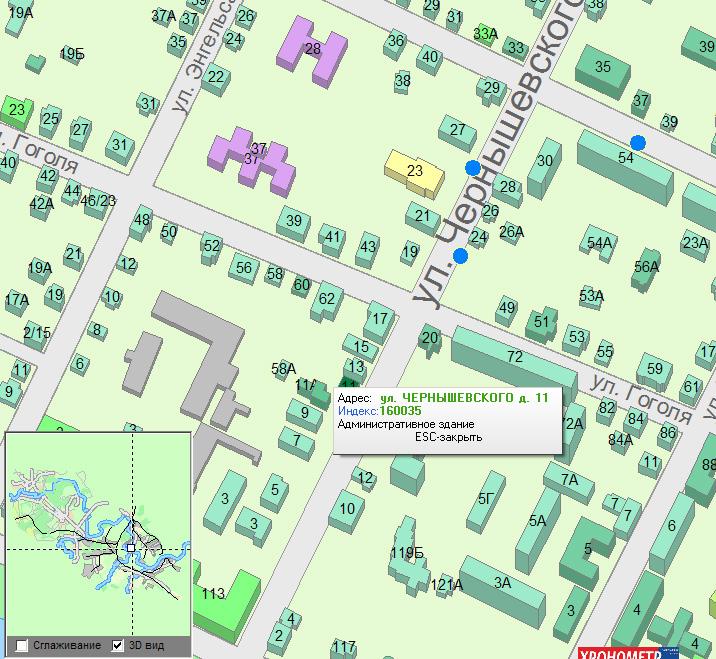Select the blue marker dot near building 27
Screen dimensions: 716x659
[473, 168]
